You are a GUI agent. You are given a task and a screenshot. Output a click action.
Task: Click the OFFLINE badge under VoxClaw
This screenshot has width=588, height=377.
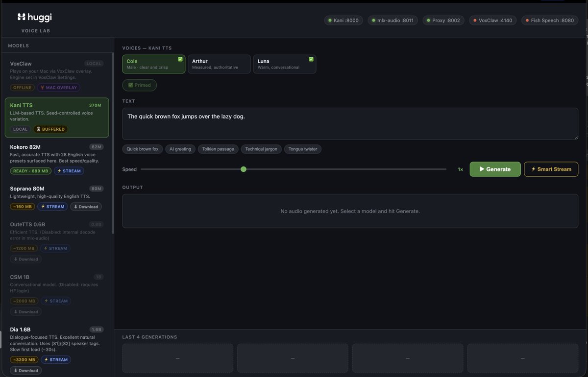pyautogui.click(x=22, y=88)
